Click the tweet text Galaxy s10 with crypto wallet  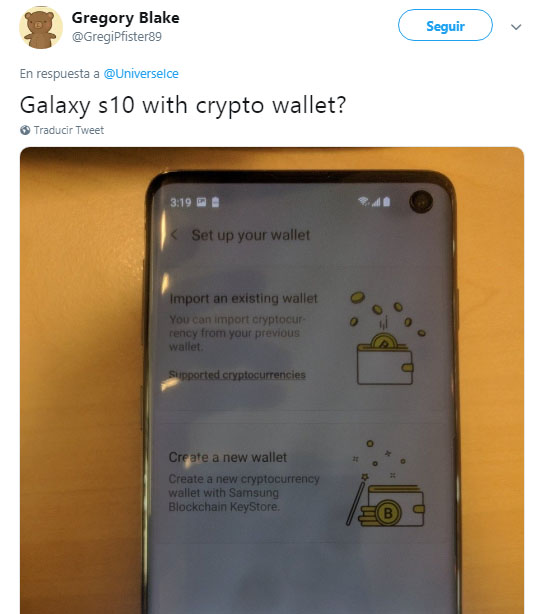pos(183,105)
